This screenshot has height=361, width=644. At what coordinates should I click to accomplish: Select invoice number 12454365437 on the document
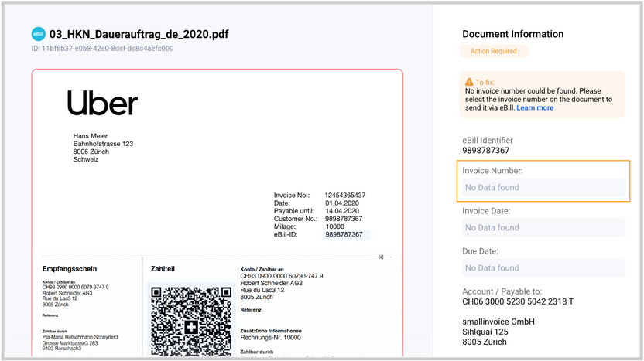(x=345, y=196)
